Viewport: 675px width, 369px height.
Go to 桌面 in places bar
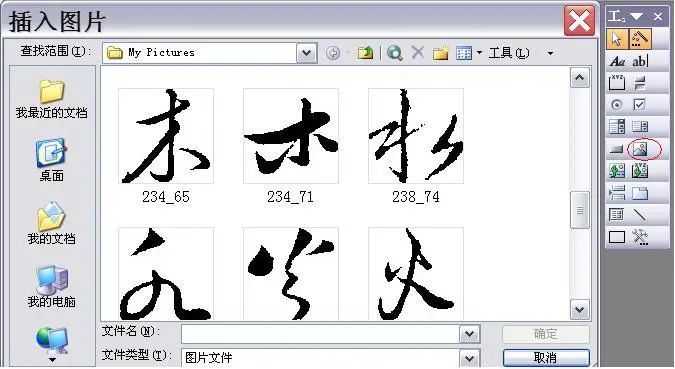[52, 160]
